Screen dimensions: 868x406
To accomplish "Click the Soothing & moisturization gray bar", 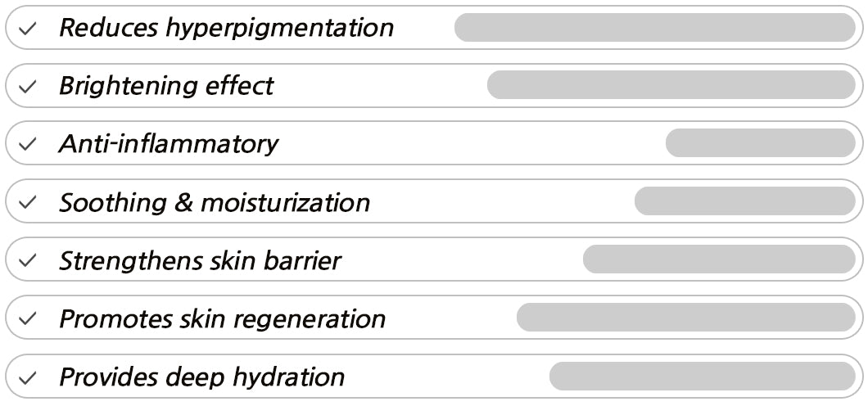I will pyautogui.click(x=744, y=201).
